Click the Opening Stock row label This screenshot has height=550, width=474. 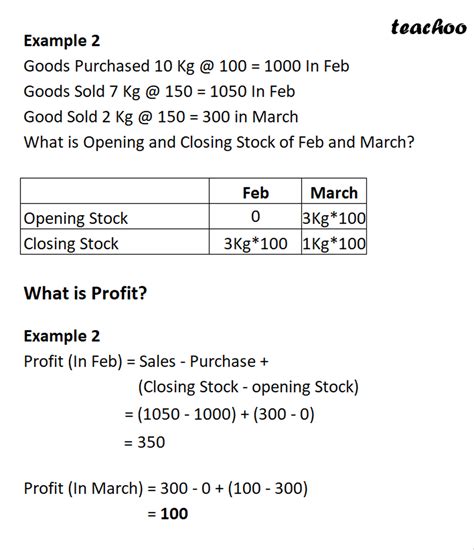[x=75, y=219]
